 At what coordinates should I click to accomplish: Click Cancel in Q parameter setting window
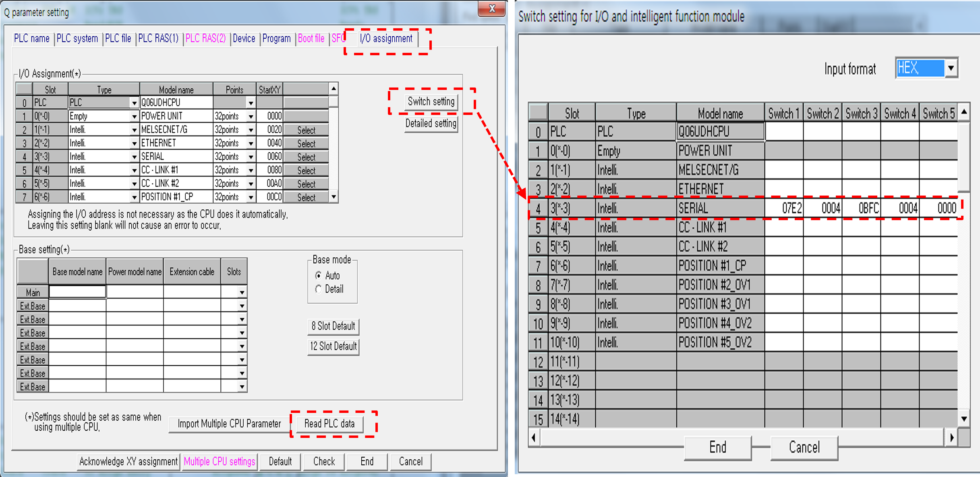point(410,461)
